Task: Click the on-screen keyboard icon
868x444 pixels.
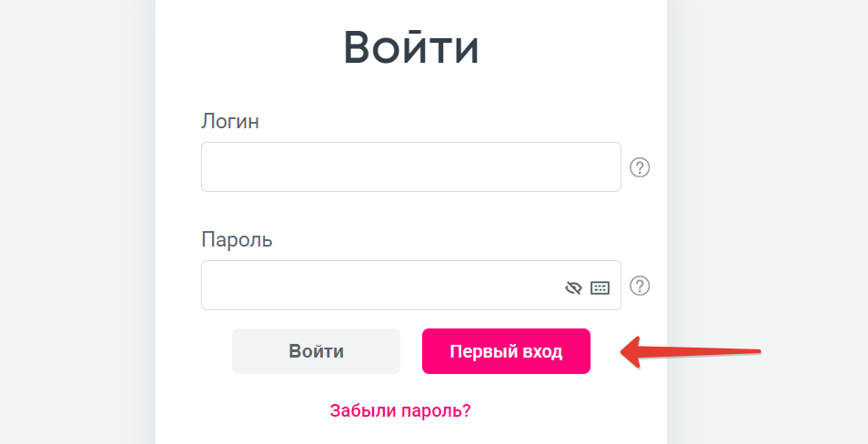Action: click(x=600, y=288)
